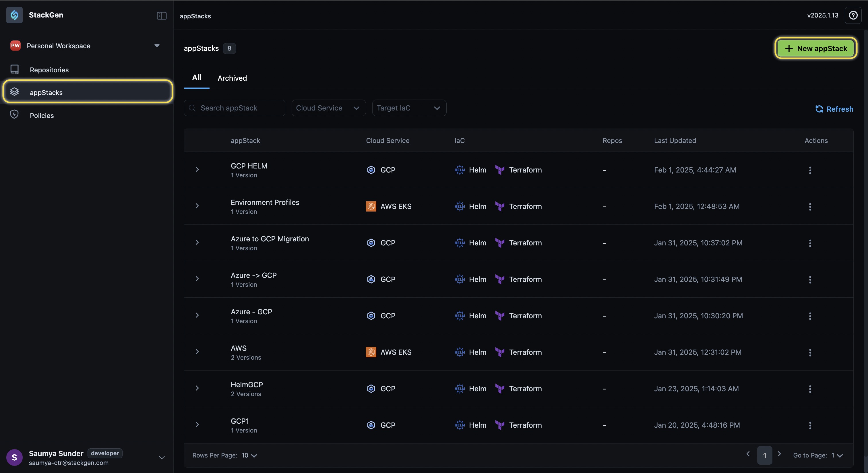
Task: Open actions menu for Azure -> GCP
Action: (810, 279)
